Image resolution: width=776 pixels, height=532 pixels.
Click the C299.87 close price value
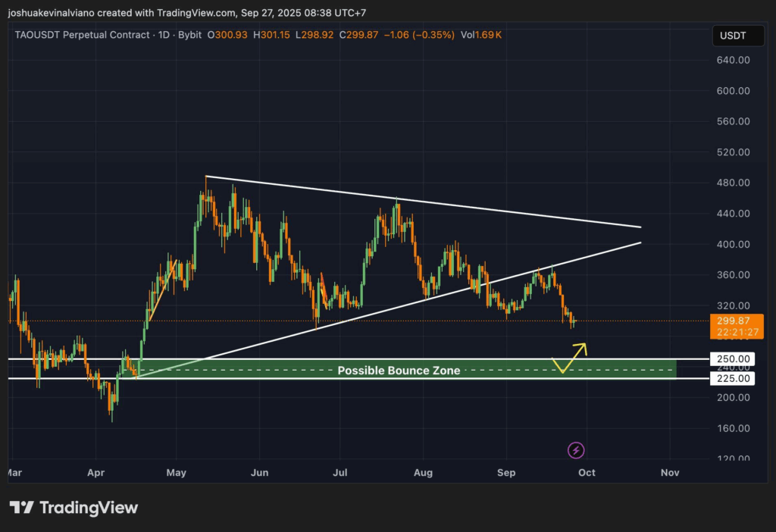pos(358,35)
